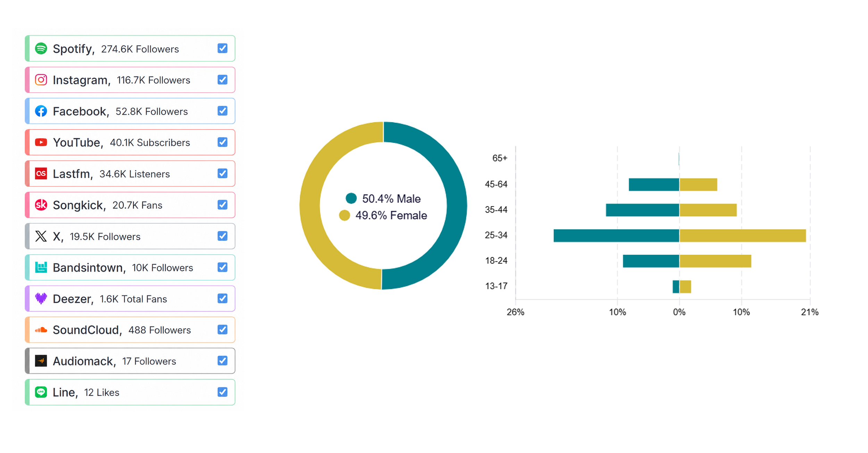This screenshot has width=868, height=453.
Task: Click the Deezer heart logo icon
Action: (41, 298)
